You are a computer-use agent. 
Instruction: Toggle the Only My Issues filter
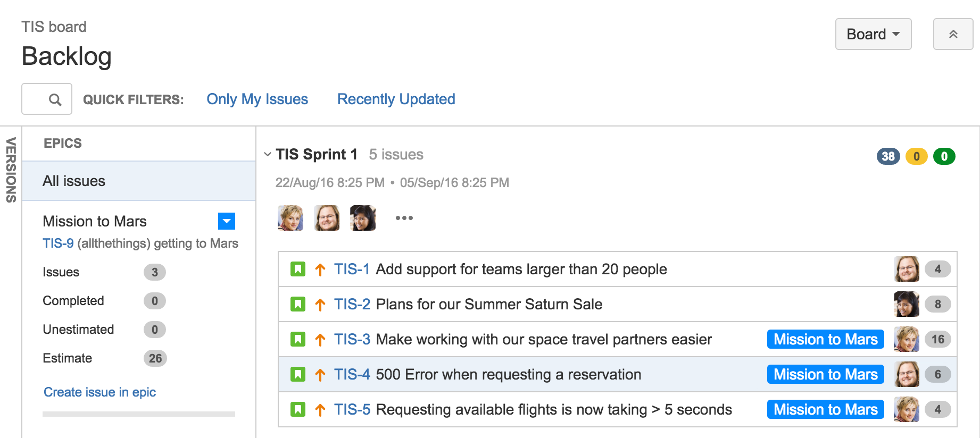click(257, 99)
